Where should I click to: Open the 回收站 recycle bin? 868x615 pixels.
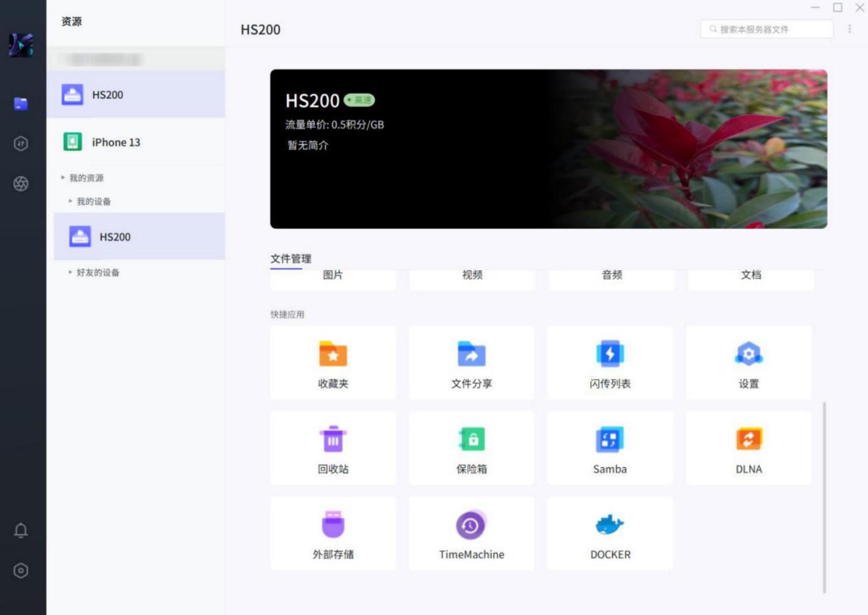[333, 440]
